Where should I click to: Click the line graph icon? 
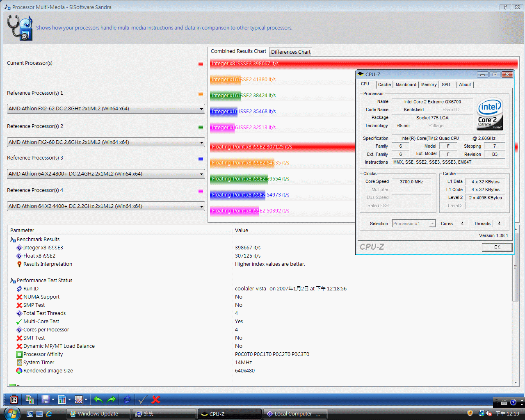79,399
